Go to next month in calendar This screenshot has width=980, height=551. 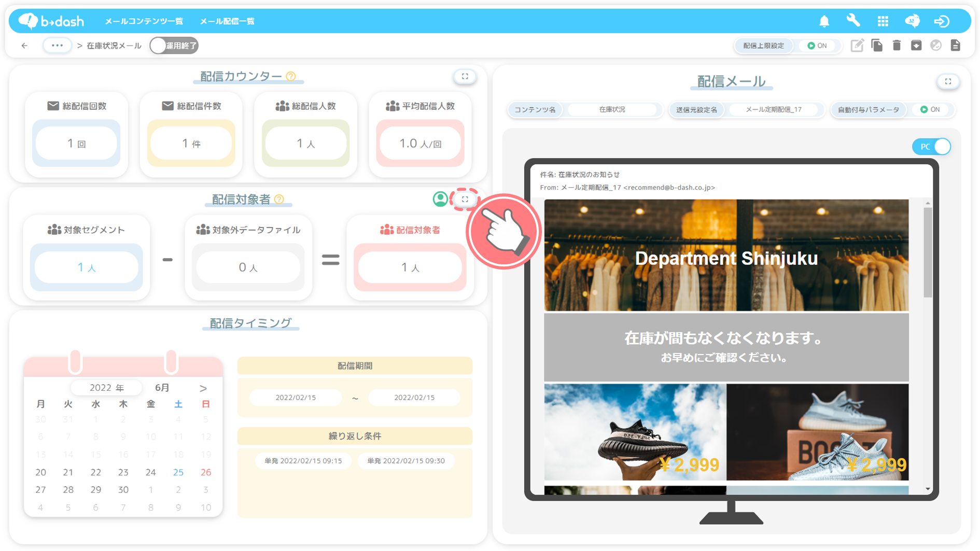pos(203,388)
